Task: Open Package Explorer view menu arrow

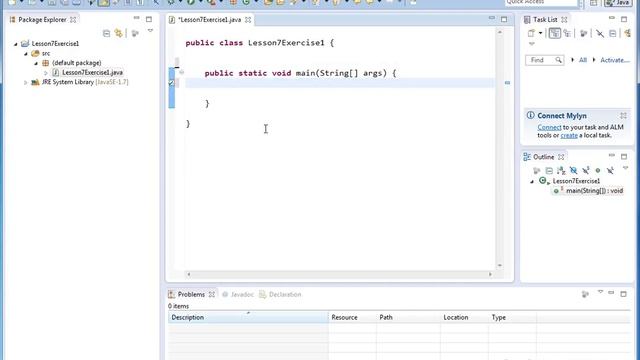Action: tap(150, 31)
